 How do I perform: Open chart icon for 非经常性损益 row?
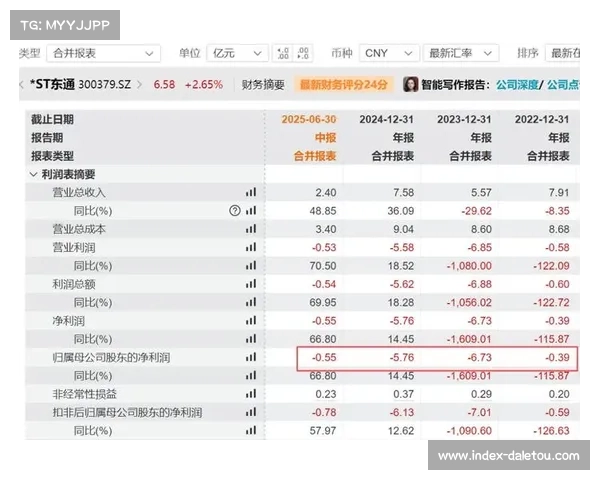click(x=251, y=394)
